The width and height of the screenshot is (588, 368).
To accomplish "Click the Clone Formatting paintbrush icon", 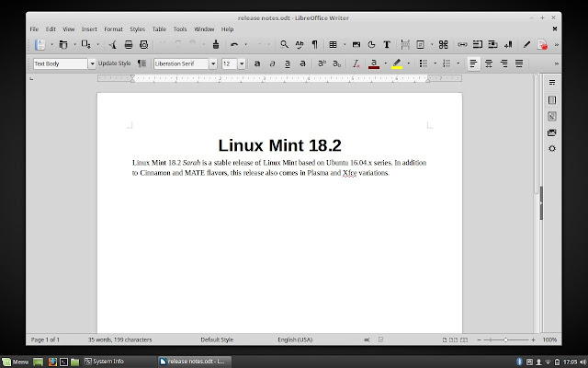I will tap(216, 45).
